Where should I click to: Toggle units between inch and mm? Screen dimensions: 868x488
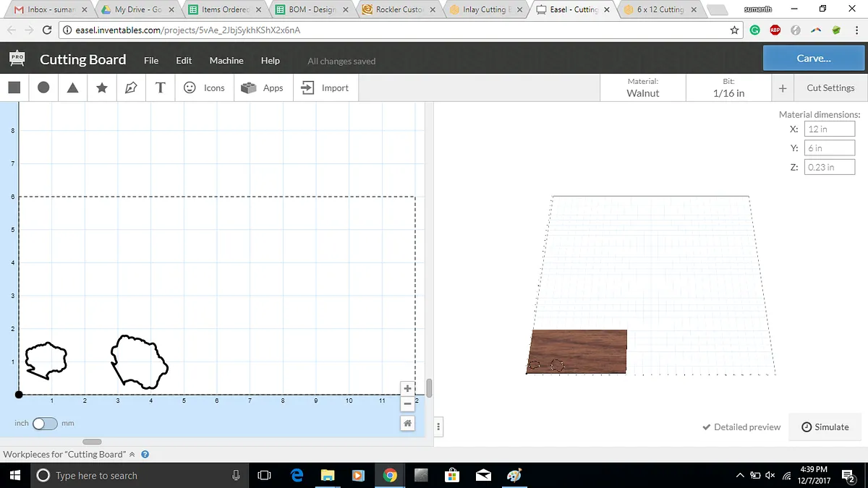tap(45, 424)
